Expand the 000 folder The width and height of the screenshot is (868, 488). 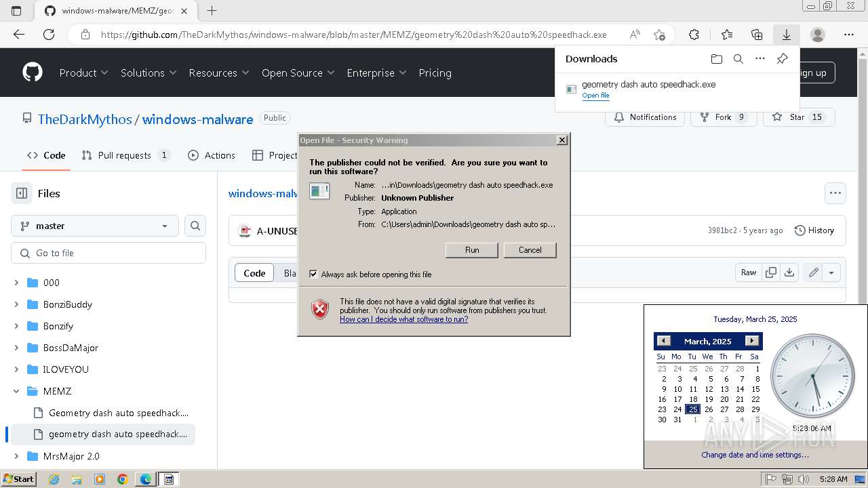click(x=16, y=283)
